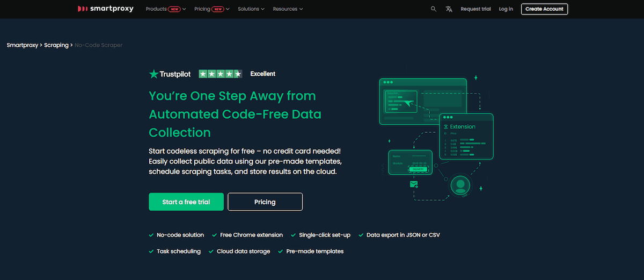Click 'Cloud data storage' feature text
644x280 pixels.
click(244, 251)
